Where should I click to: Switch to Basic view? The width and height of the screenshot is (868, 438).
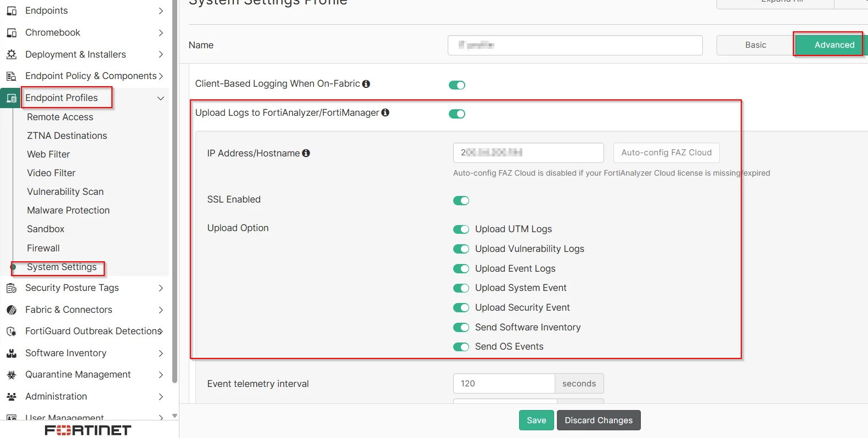click(x=756, y=45)
